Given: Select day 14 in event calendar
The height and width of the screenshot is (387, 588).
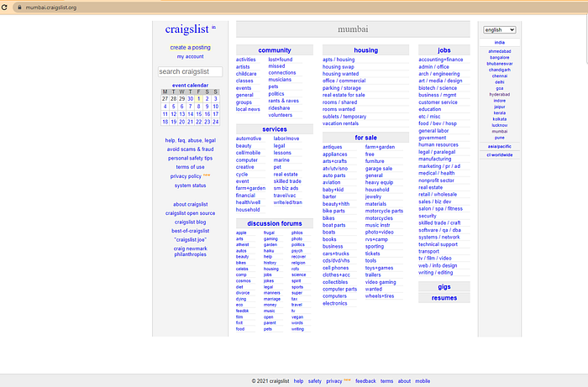Looking at the screenshot, I should [x=191, y=114].
